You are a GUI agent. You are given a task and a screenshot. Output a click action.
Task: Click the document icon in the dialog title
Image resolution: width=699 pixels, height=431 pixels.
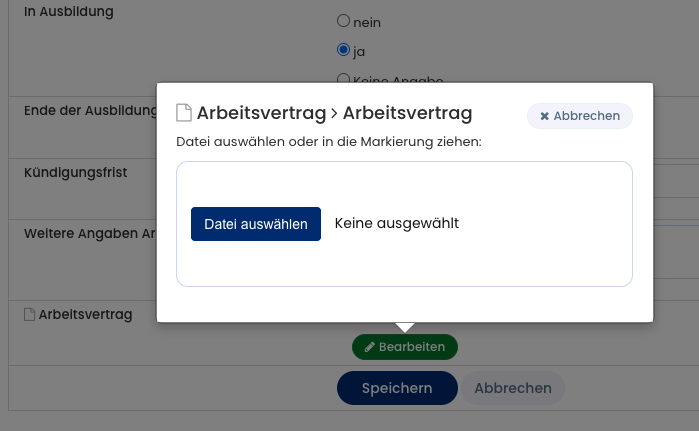point(183,113)
